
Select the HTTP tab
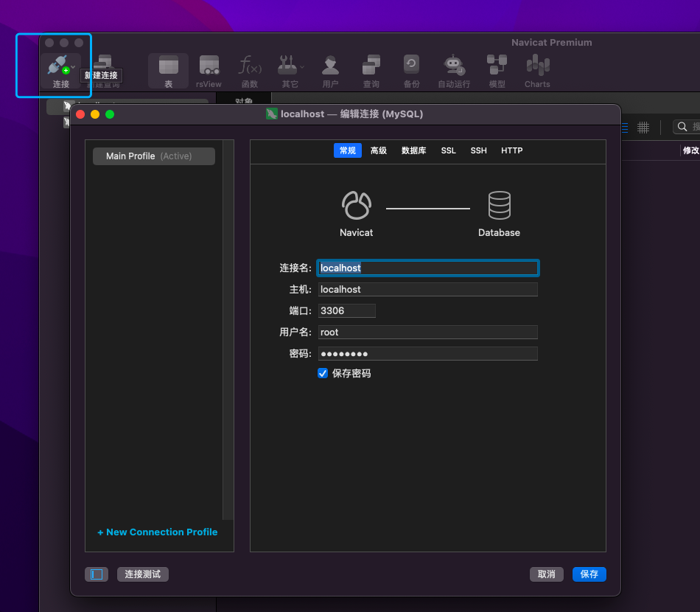(x=511, y=150)
